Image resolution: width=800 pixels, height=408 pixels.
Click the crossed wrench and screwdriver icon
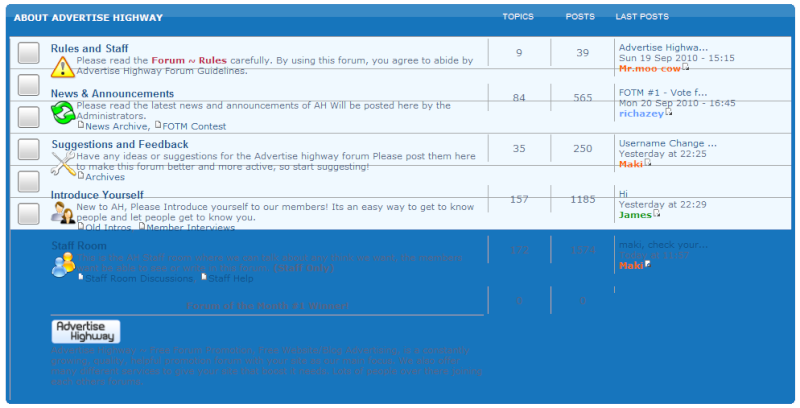pos(63,164)
